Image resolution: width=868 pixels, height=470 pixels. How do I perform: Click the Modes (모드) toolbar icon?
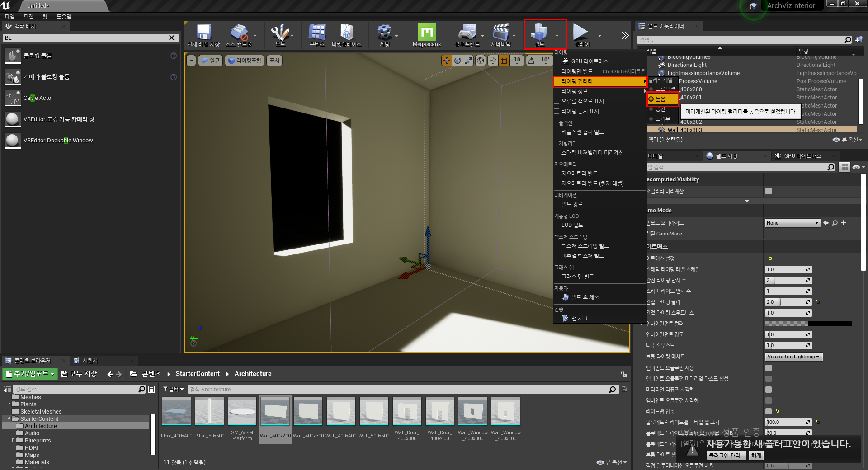[280, 32]
